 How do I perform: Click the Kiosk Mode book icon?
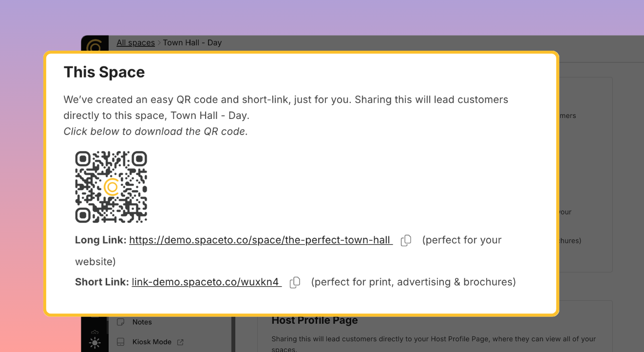121,342
